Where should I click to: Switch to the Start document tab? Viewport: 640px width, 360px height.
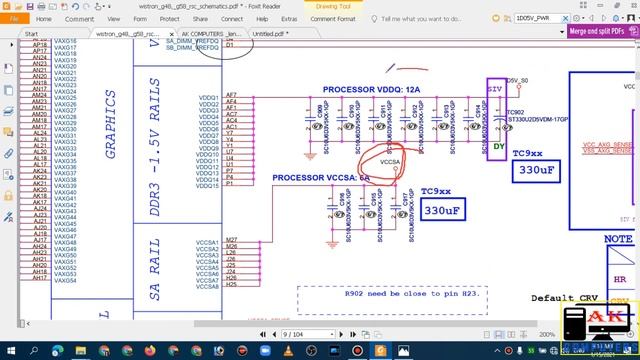click(x=31, y=34)
